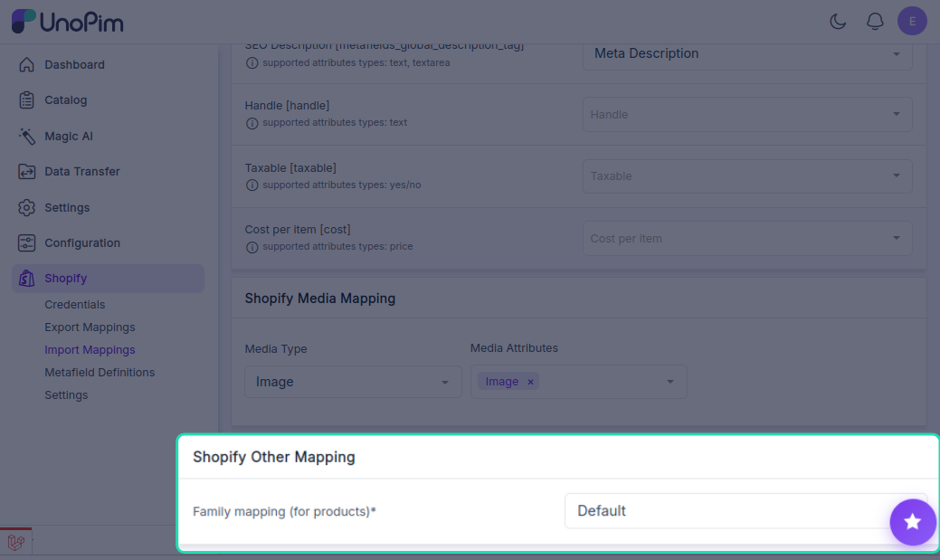Viewport: 940px width, 560px height.
Task: Click the Family mapping (for products) label
Action: tap(284, 511)
